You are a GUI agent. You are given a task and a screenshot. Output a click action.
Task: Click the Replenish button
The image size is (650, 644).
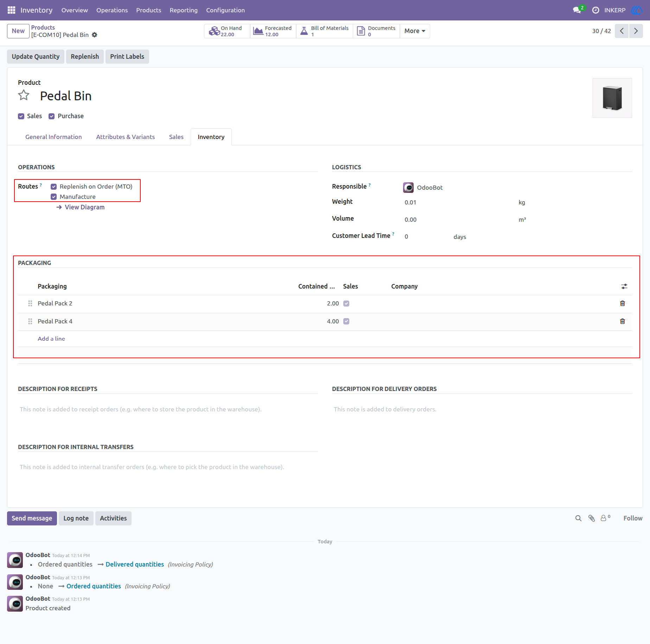pyautogui.click(x=85, y=57)
